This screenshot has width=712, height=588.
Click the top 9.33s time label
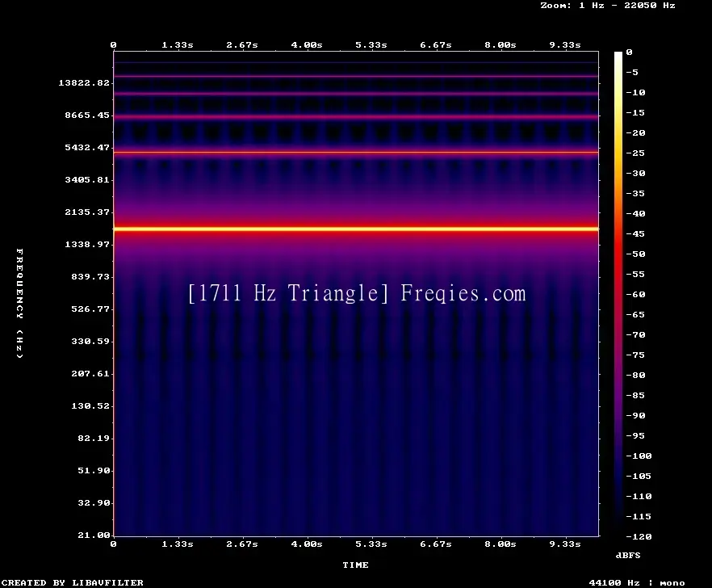(565, 44)
